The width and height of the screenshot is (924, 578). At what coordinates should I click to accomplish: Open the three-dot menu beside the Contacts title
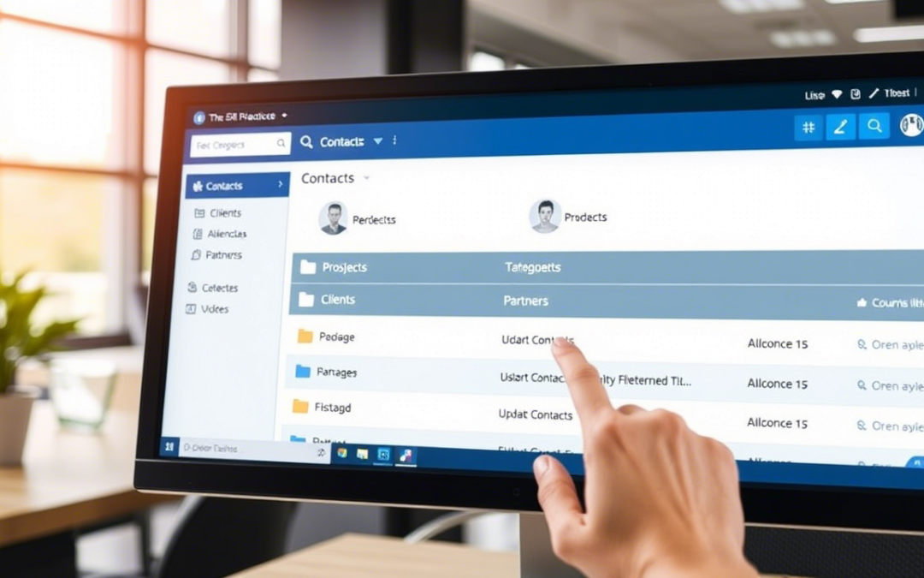click(394, 140)
